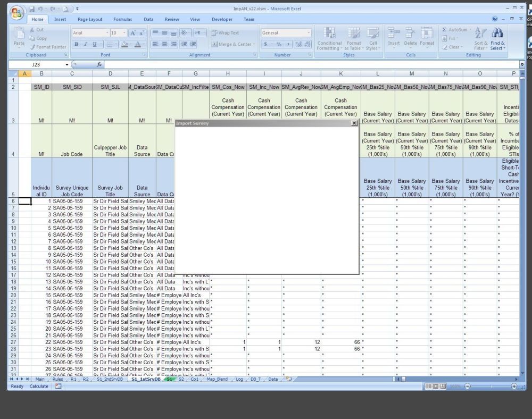Toggle Bold formatting
The height and width of the screenshot is (419, 532).
coord(77,45)
